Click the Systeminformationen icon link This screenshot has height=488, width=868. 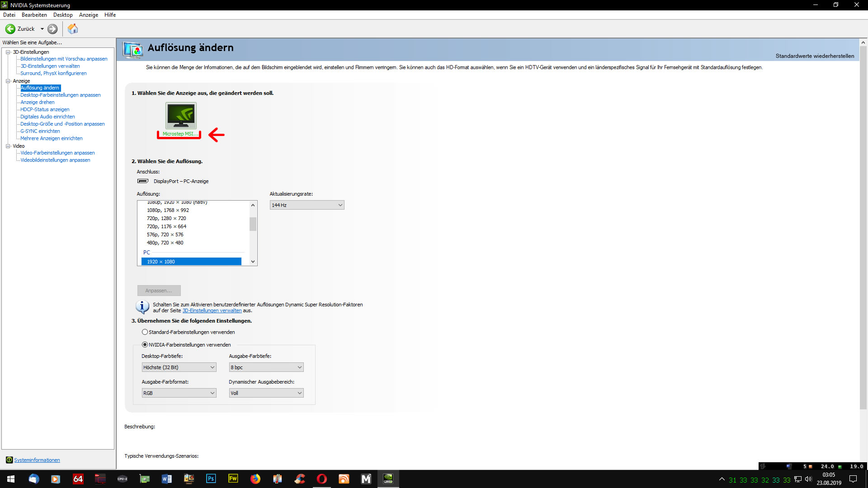coord(9,460)
